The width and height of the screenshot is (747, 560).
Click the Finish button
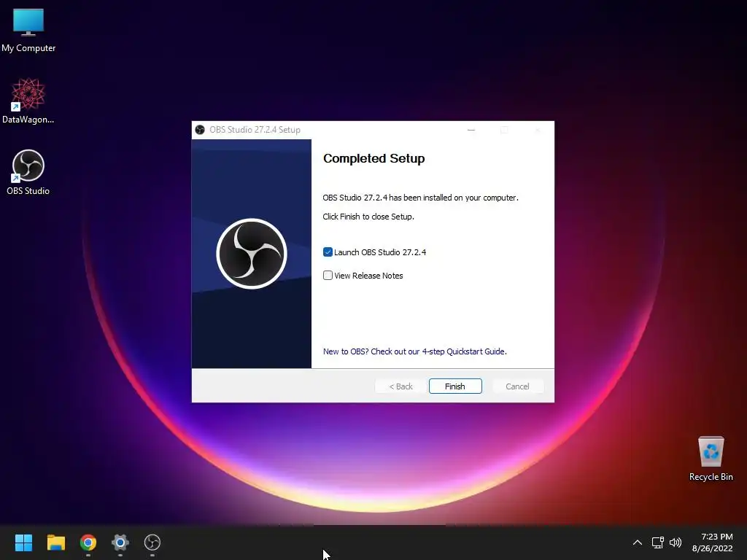(x=455, y=386)
